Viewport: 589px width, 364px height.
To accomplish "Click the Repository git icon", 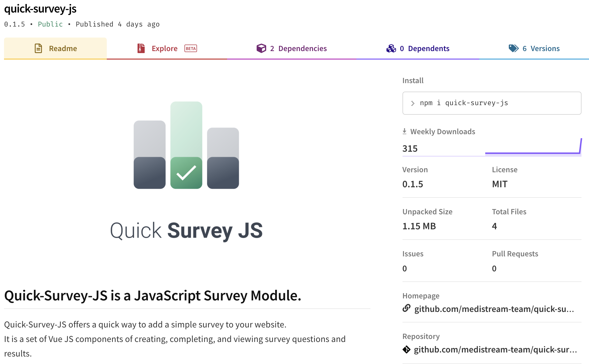I will point(407,349).
